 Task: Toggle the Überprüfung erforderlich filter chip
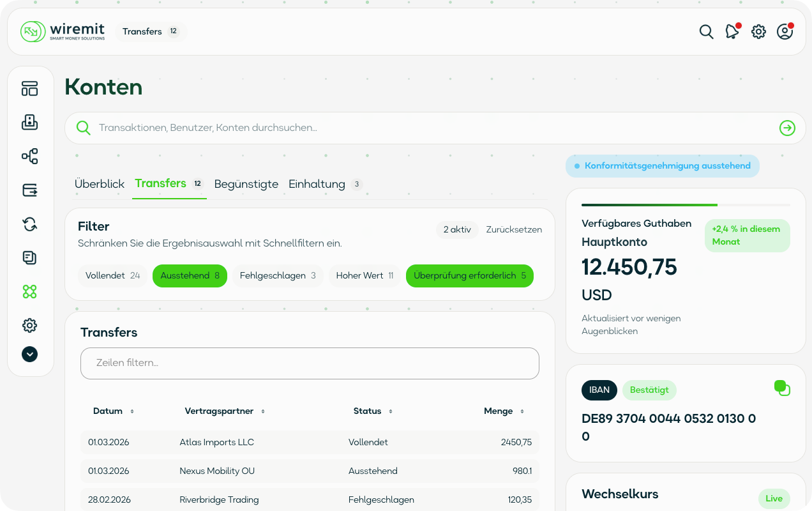click(470, 276)
